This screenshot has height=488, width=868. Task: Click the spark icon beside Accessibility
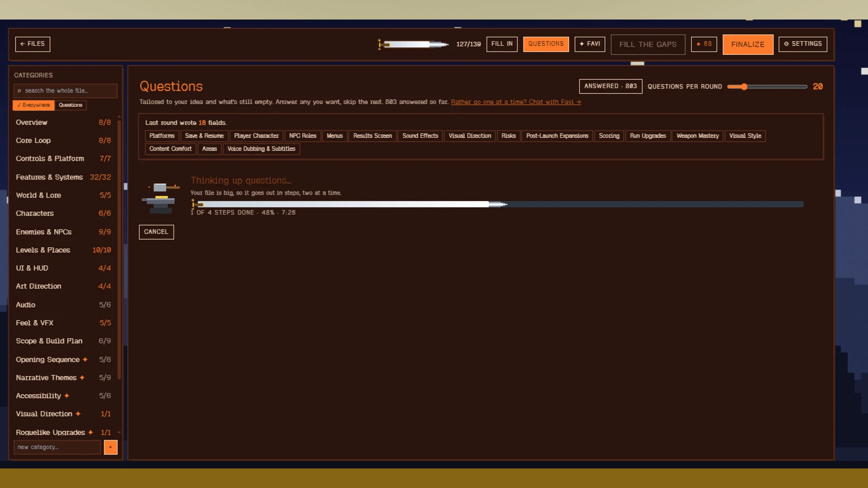pyautogui.click(x=67, y=396)
